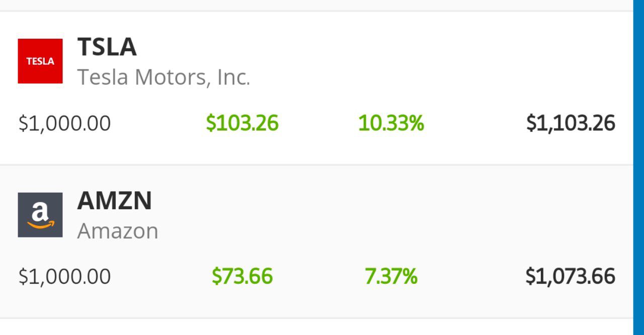Click Amazon profit value $73.66
The width and height of the screenshot is (644, 335).
click(242, 277)
